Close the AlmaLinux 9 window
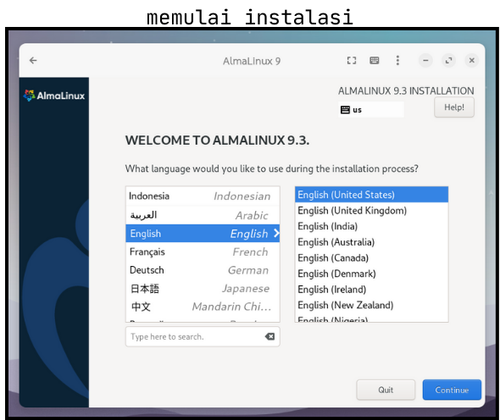The image size is (500, 420). tap(472, 60)
